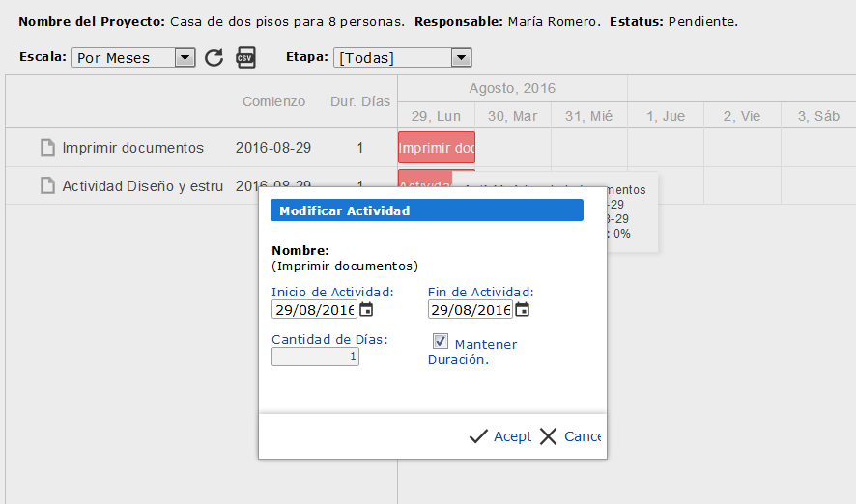Expand the Etapa dropdown
The width and height of the screenshot is (856, 504).
[x=461, y=58]
